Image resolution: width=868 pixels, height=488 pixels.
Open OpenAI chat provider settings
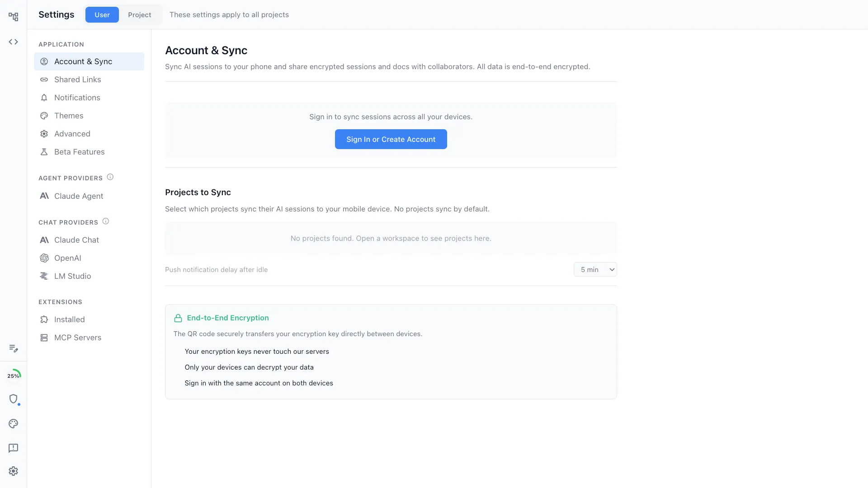coord(68,258)
